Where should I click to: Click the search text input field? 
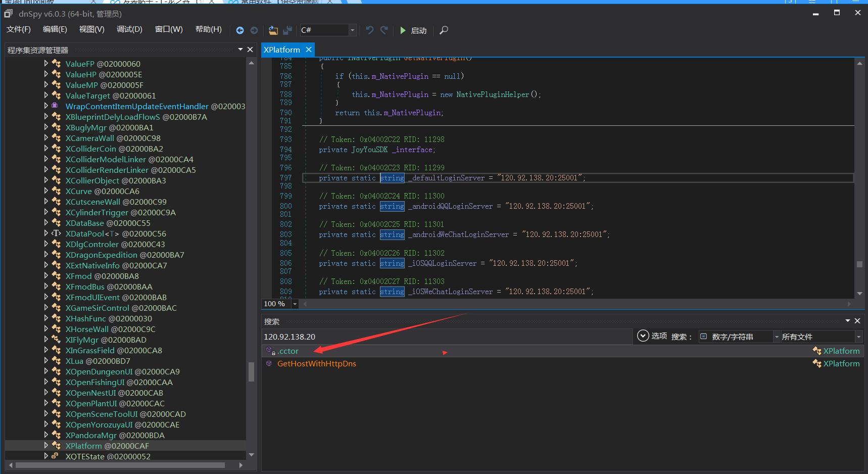click(447, 337)
